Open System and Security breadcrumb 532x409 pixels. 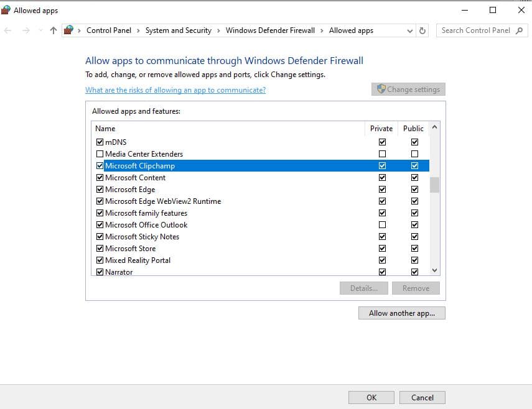tap(179, 30)
